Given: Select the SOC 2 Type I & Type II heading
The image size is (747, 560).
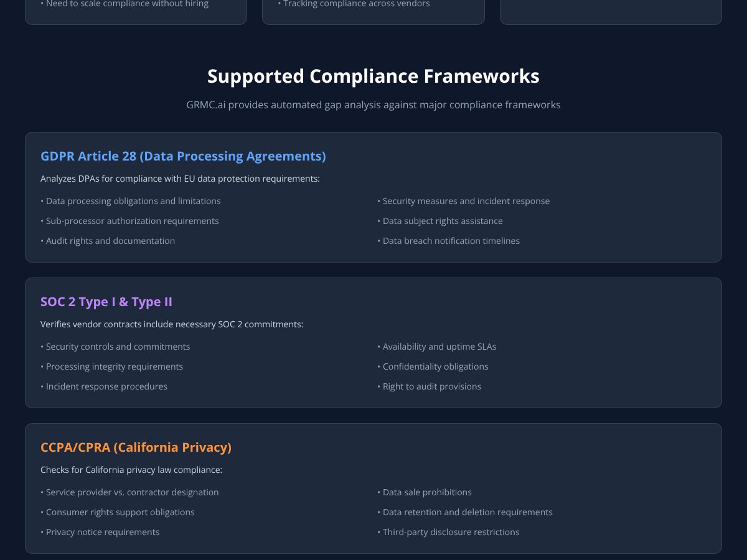Looking at the screenshot, I should coord(106,302).
